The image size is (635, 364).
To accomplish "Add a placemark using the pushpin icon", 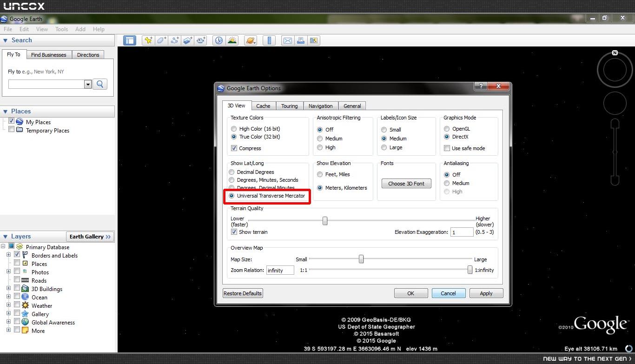I will coord(148,40).
